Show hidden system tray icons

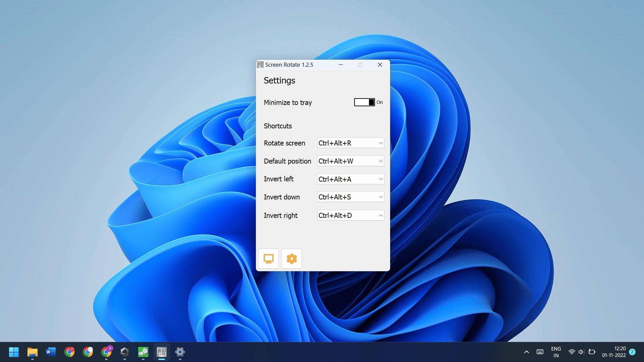click(527, 352)
